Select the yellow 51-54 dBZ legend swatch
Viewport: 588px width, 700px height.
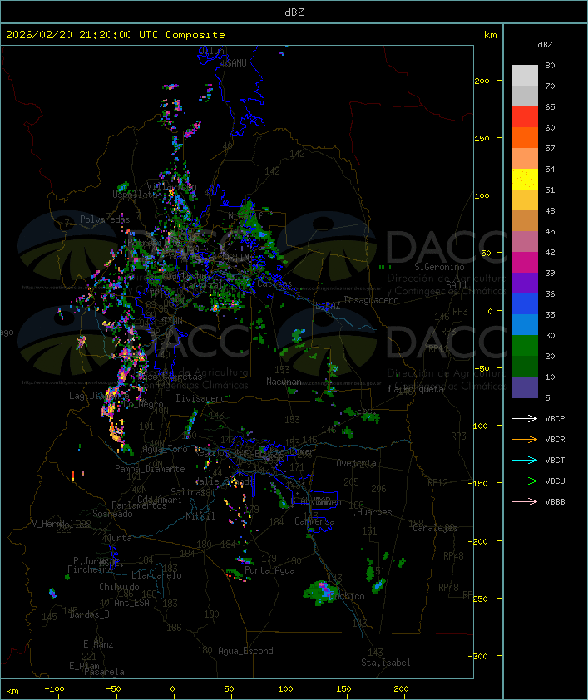(x=525, y=180)
